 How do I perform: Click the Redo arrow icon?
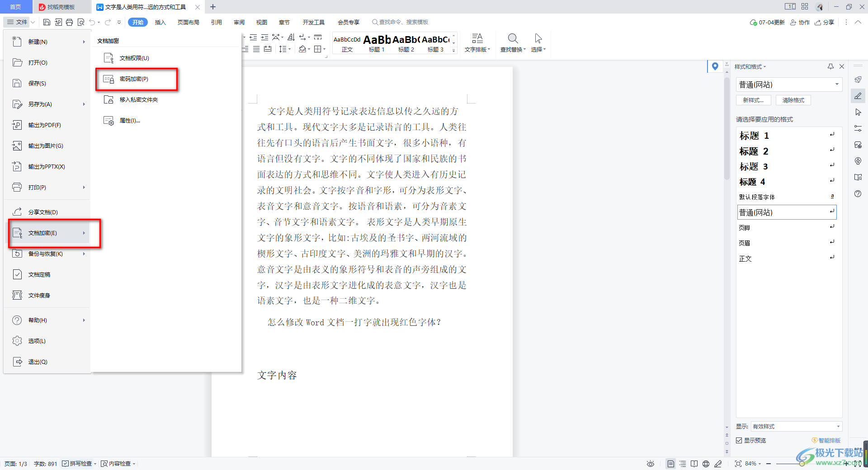(x=108, y=22)
